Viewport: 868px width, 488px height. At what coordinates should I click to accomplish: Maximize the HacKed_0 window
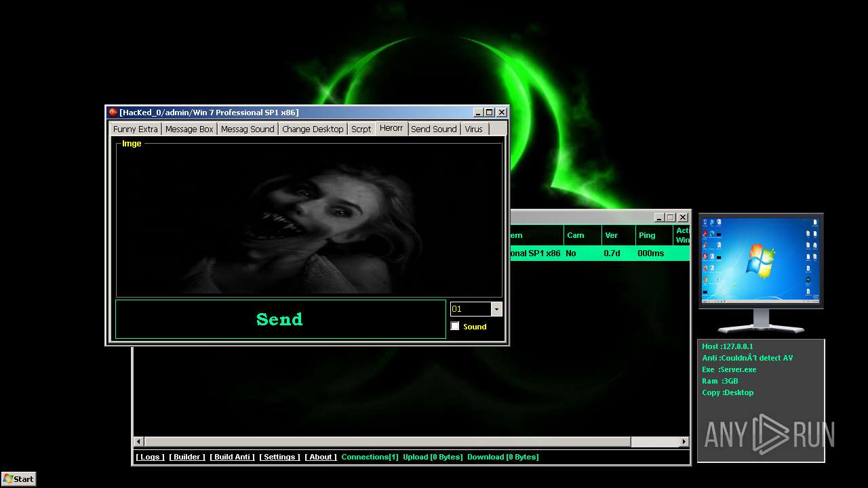tap(489, 113)
